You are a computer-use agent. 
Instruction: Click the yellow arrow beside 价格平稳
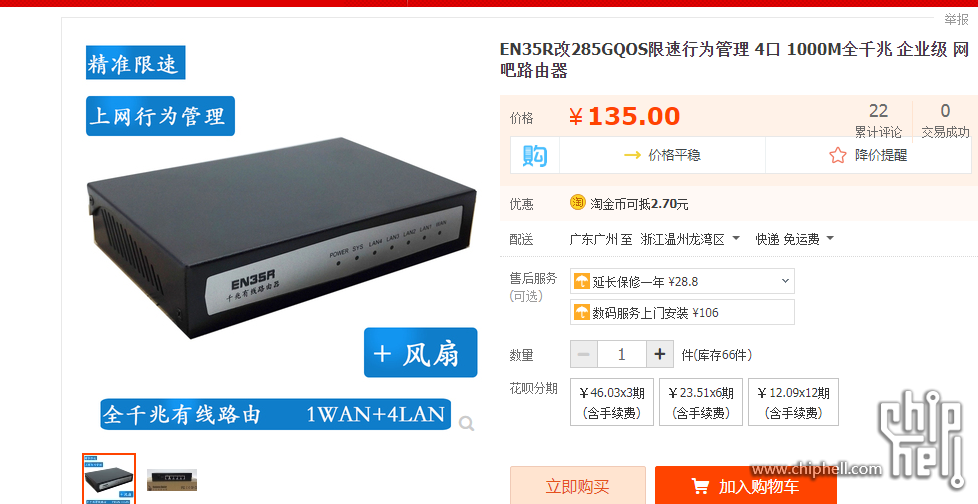coord(632,155)
